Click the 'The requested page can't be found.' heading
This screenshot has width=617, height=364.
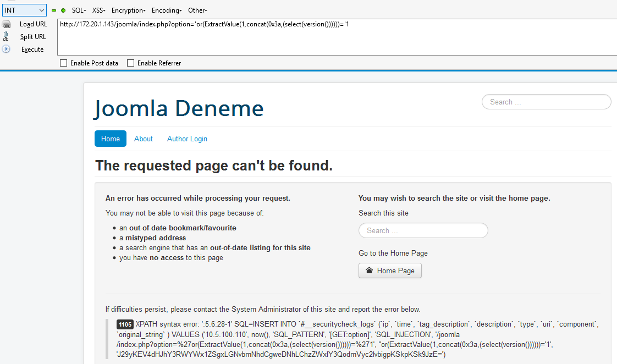point(214,166)
